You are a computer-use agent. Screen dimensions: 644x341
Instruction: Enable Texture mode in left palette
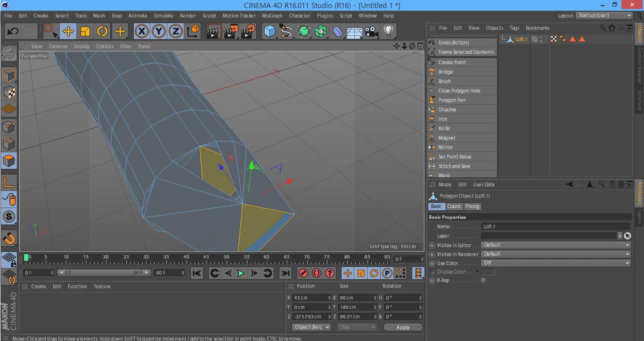(x=9, y=92)
